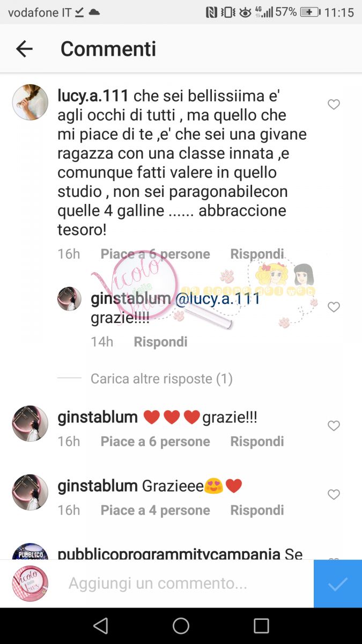Reply to lucy.a.111's comment via Rispondi
Image resolution: width=362 pixels, height=644 pixels.
pyautogui.click(x=257, y=254)
